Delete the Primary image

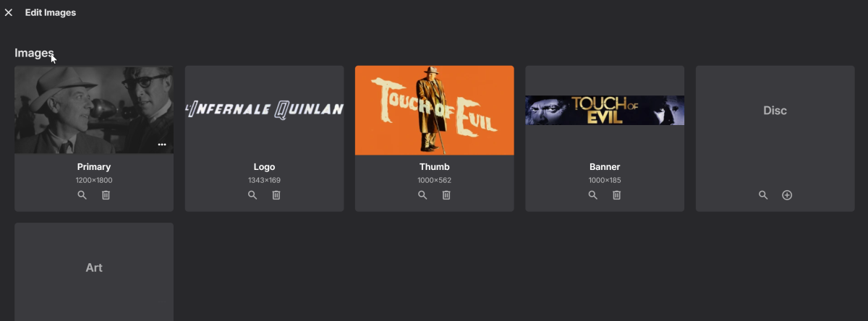(106, 195)
